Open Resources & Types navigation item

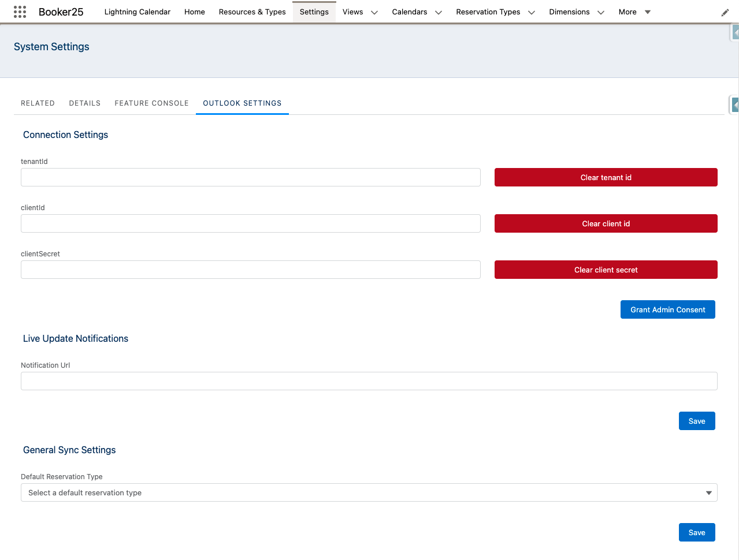coord(252,12)
